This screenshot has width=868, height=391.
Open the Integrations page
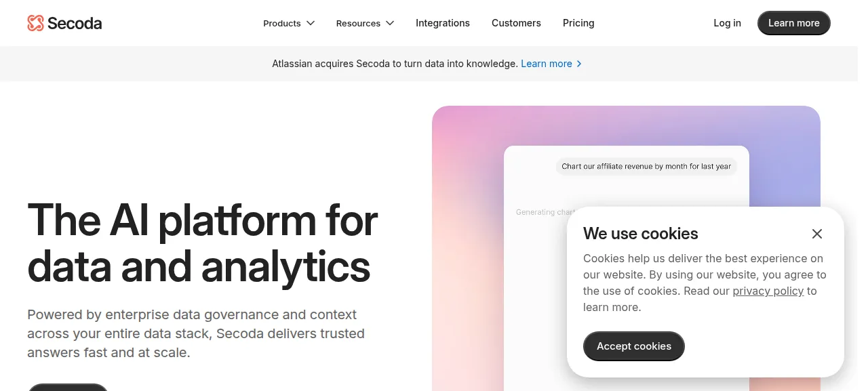443,23
